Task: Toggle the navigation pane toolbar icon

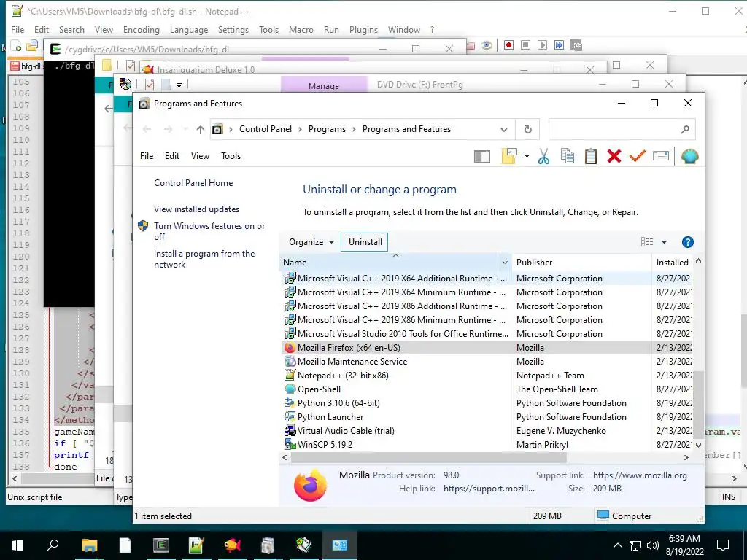Action: click(x=482, y=156)
